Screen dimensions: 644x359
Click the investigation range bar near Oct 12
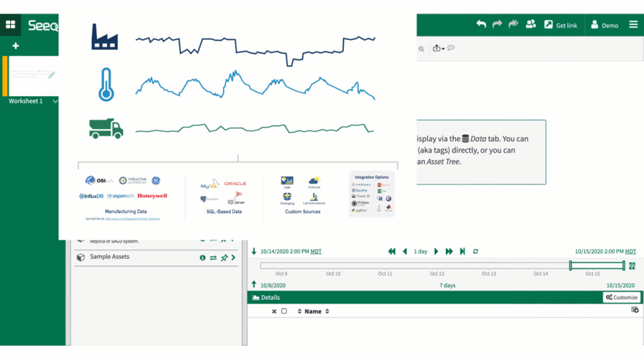437,265
